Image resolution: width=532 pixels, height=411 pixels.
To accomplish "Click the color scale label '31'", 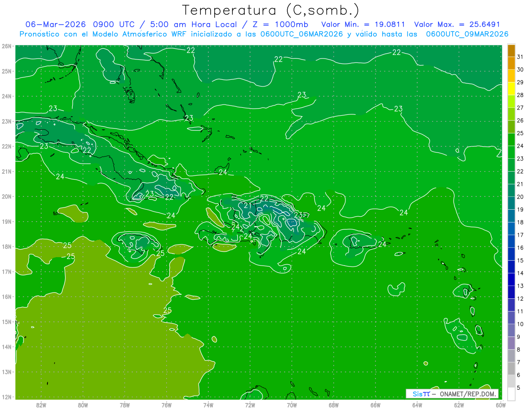I will [520, 57].
